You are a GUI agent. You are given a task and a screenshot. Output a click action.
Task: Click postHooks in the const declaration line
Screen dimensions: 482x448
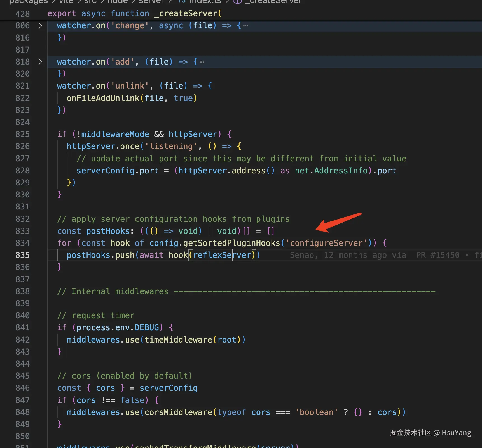108,231
